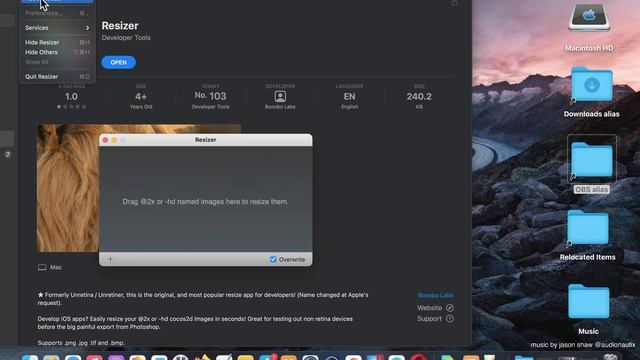This screenshot has height=360, width=640.
Task: Click the 240.2 KB size info
Action: [419, 97]
